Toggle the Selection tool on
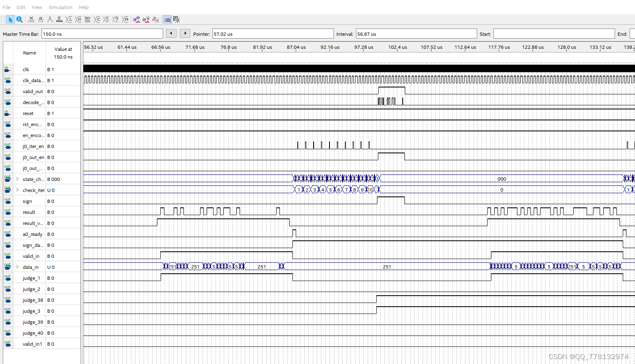 pos(10,19)
